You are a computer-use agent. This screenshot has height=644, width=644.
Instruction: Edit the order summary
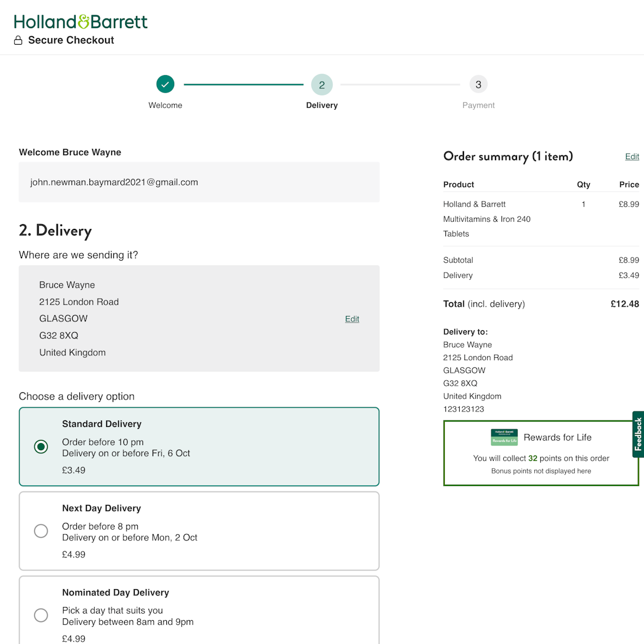(x=632, y=156)
